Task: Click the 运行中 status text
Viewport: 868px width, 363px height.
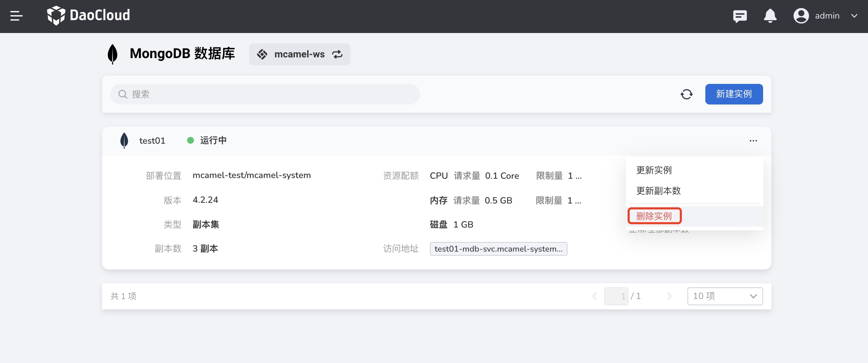Action: click(x=213, y=141)
